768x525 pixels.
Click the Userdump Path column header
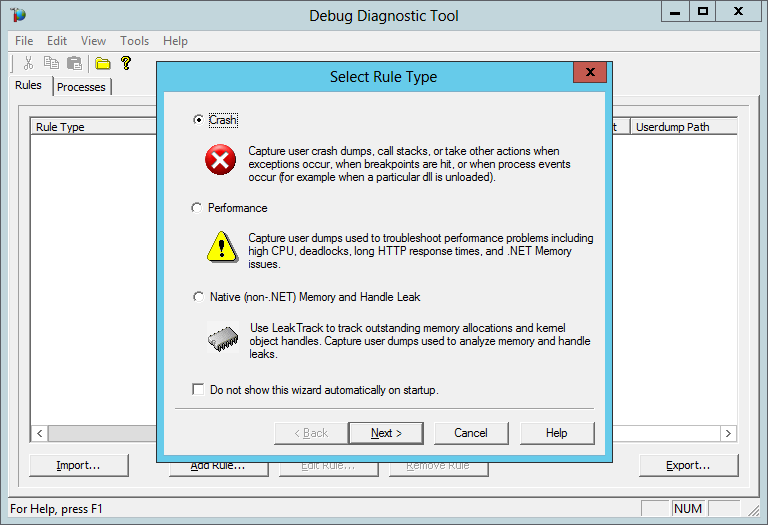click(683, 126)
